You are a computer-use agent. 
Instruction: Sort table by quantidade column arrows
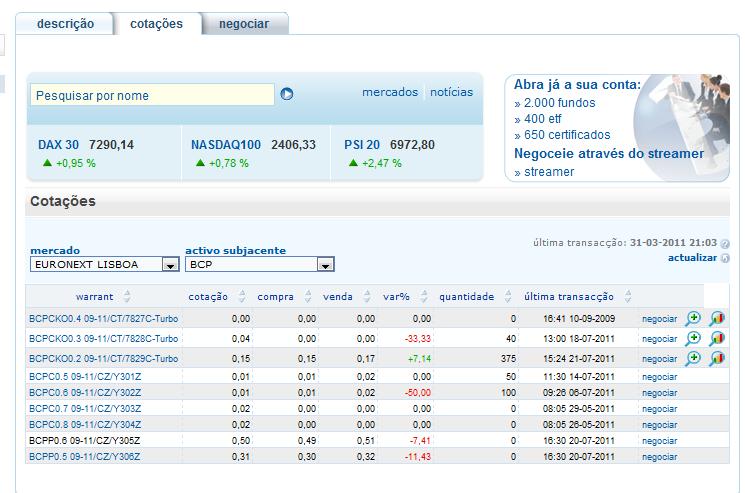(x=508, y=296)
